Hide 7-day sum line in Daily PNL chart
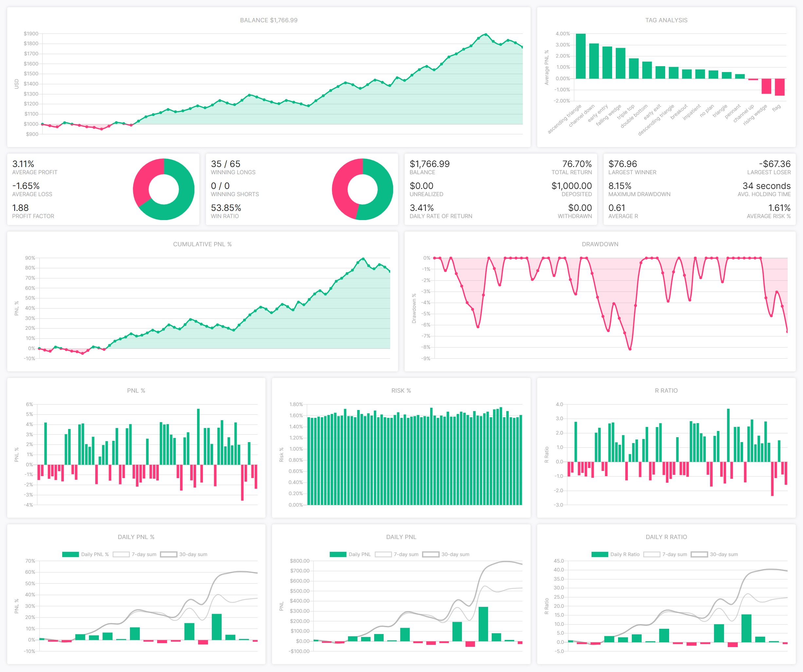This screenshot has width=803, height=672. click(397, 554)
